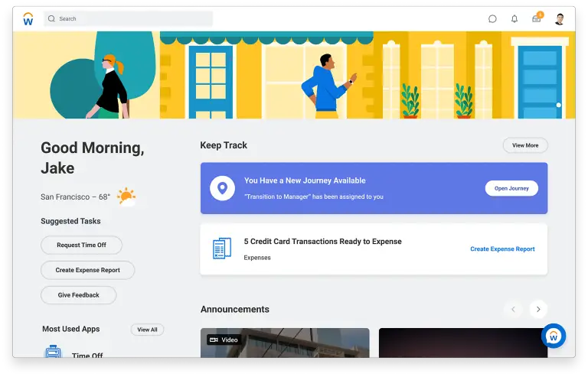Open the chat messages icon
Image resolution: width=588 pixels, height=377 pixels.
[x=492, y=18]
